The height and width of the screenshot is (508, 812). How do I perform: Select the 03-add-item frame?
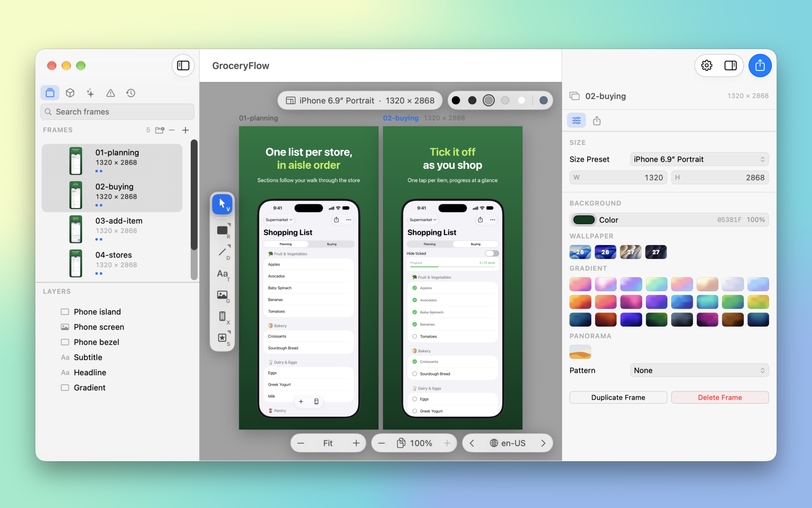(x=112, y=230)
